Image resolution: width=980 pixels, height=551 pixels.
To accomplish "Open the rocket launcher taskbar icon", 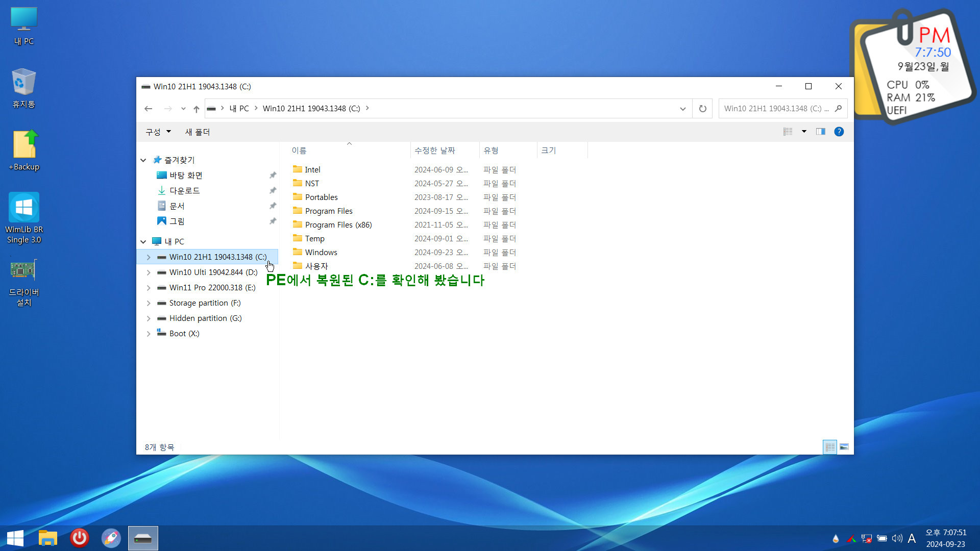I will 111,538.
